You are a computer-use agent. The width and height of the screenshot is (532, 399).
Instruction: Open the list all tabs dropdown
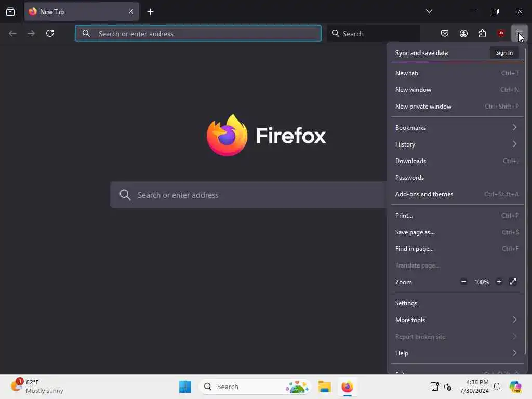(x=429, y=11)
